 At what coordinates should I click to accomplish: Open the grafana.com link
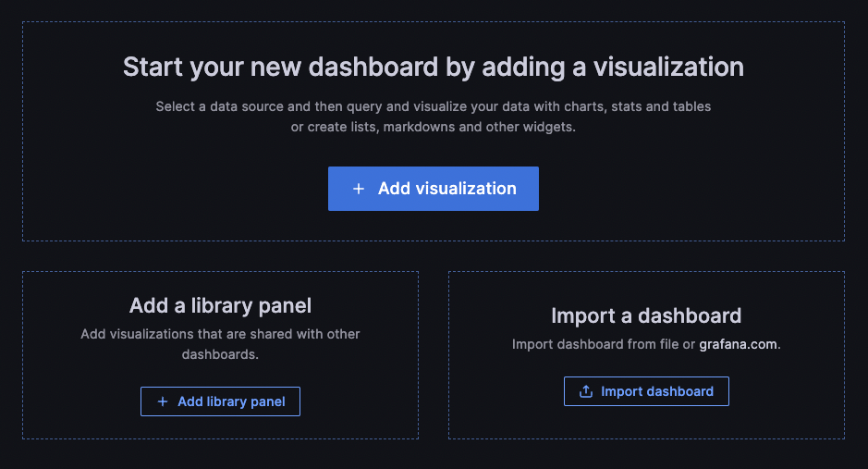click(739, 344)
